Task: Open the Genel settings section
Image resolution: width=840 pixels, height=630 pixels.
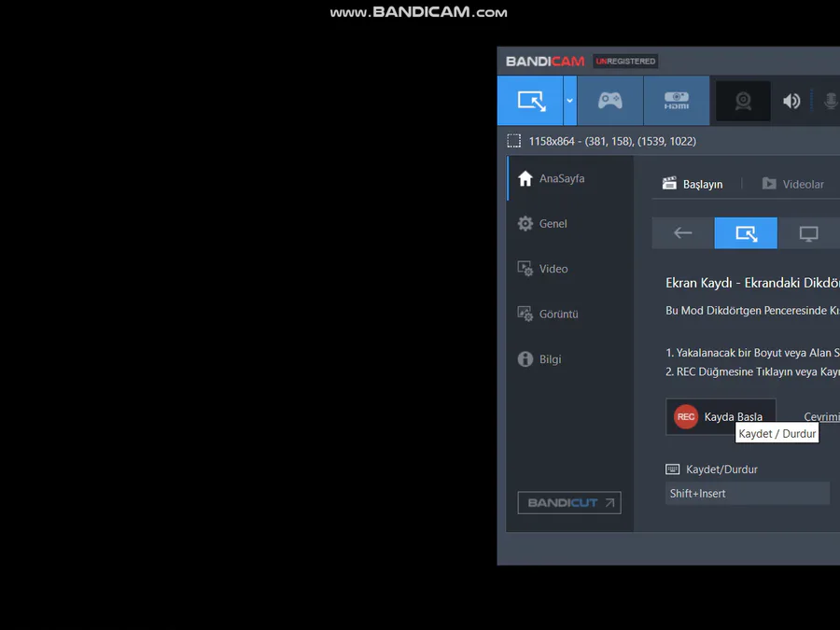Action: pyautogui.click(x=570, y=223)
